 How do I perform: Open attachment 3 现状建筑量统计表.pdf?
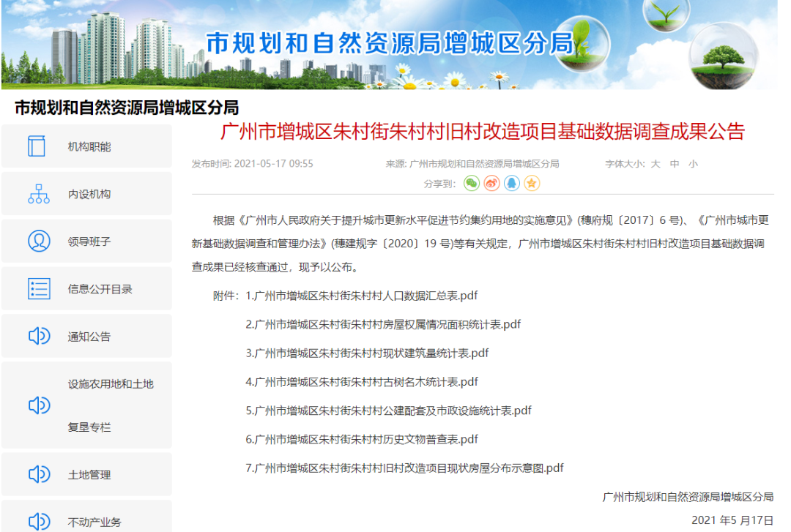[x=367, y=353]
